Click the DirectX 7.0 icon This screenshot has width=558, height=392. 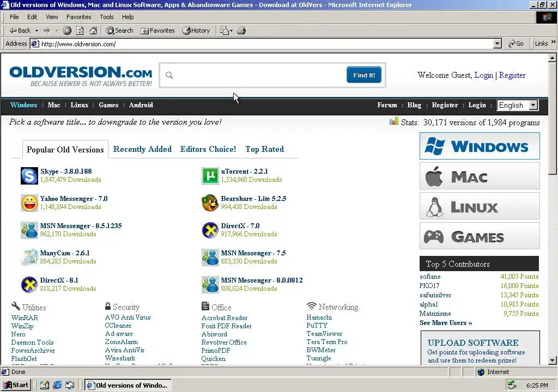(210, 230)
